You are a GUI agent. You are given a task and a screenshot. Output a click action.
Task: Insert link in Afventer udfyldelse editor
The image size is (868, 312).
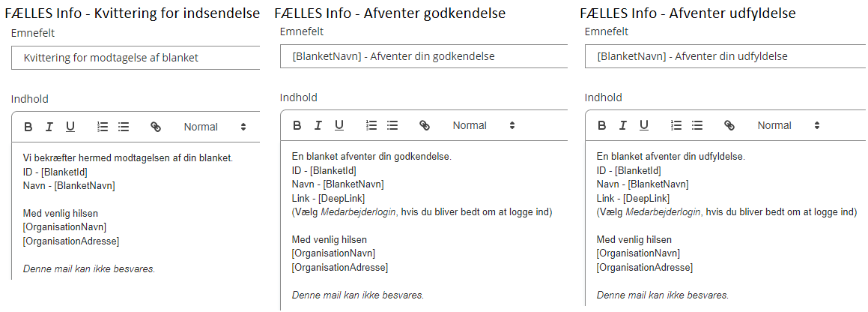pos(729,125)
